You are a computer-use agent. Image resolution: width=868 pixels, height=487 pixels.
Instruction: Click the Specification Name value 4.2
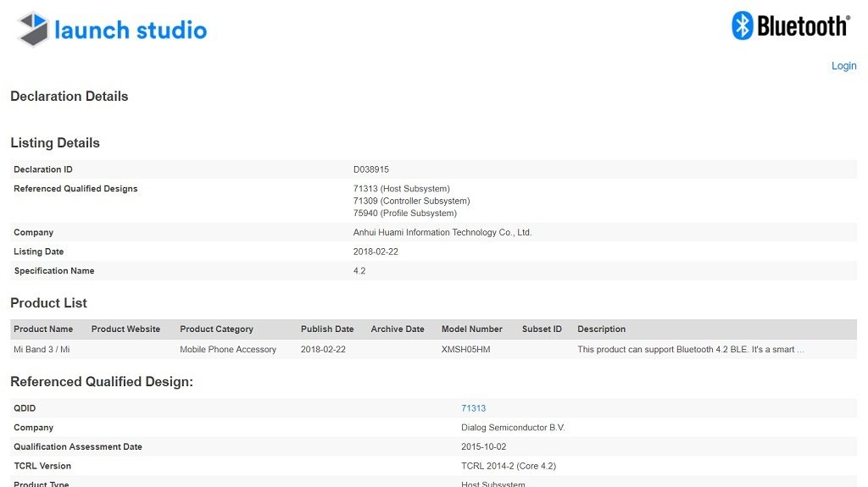click(x=359, y=271)
